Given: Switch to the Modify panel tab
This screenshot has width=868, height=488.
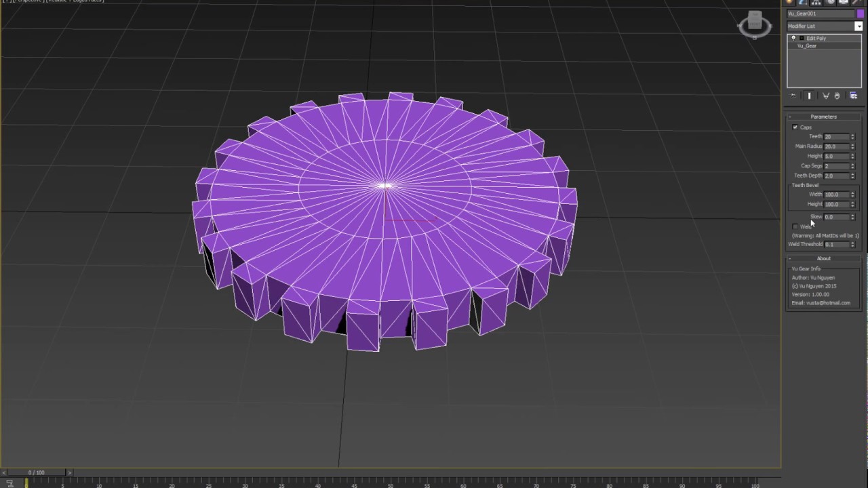Looking at the screenshot, I should point(803,2).
